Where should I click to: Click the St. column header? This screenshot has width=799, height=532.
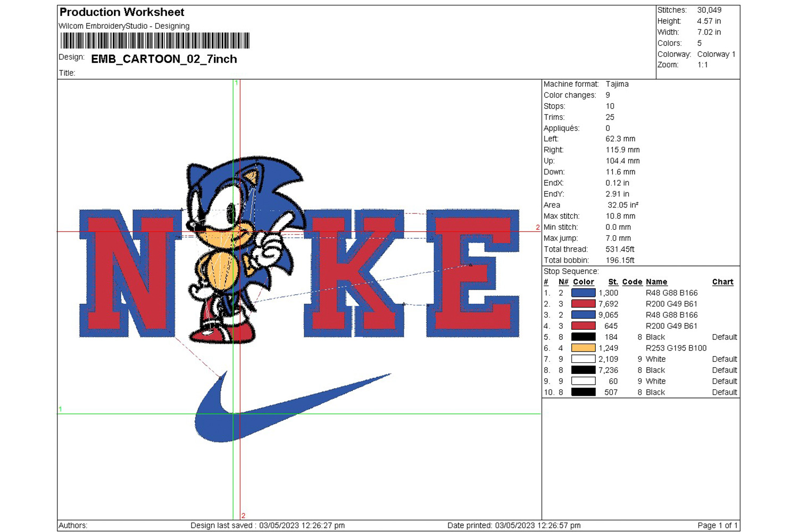coord(613,282)
